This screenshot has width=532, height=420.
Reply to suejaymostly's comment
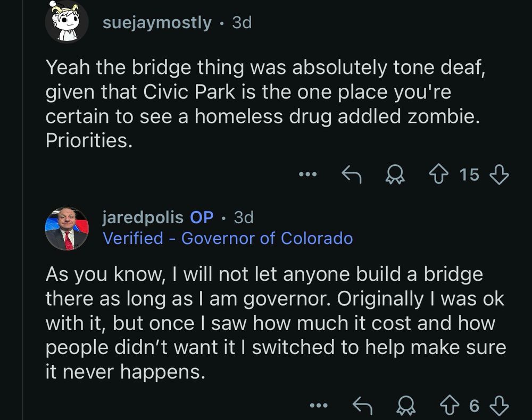tap(351, 174)
